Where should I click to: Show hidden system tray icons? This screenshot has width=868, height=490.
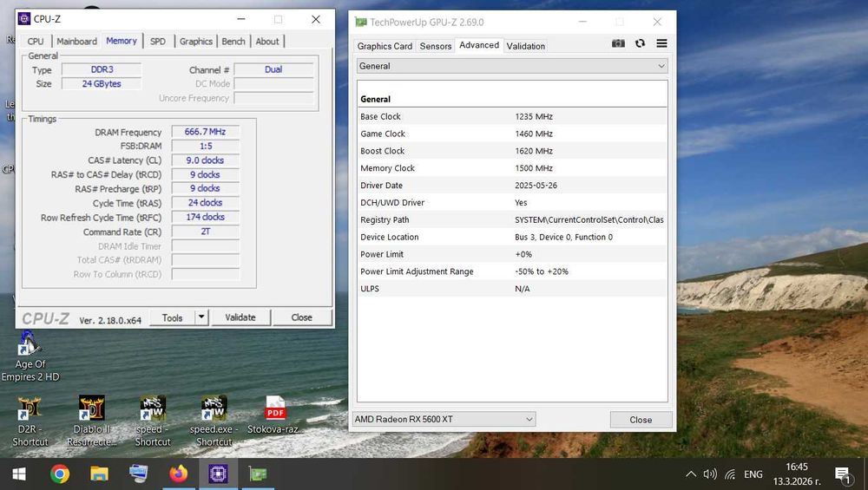click(691, 474)
